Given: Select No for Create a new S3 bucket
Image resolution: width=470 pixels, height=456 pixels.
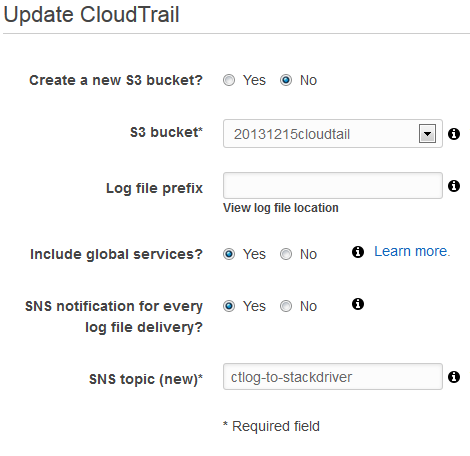Looking at the screenshot, I should tap(286, 80).
